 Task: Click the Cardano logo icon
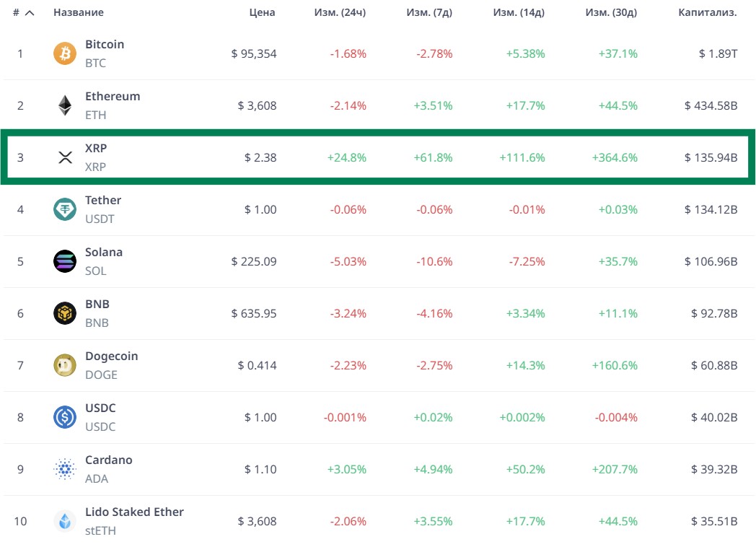pos(65,469)
